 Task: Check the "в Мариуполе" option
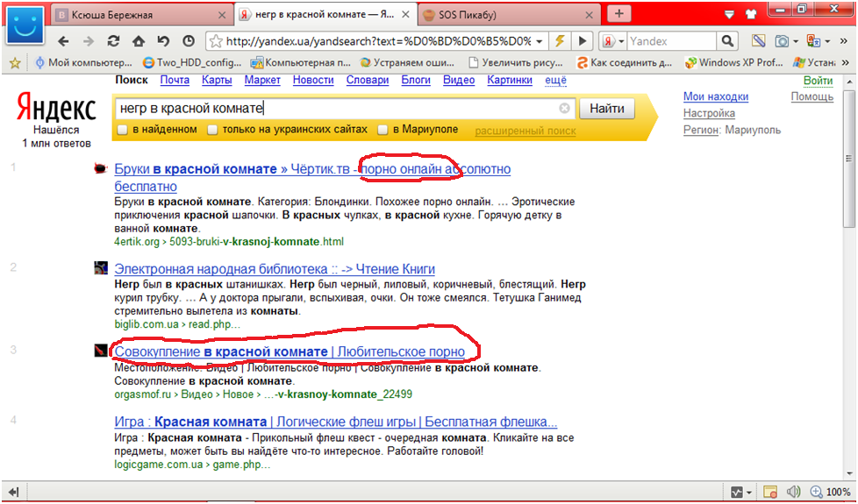click(383, 130)
